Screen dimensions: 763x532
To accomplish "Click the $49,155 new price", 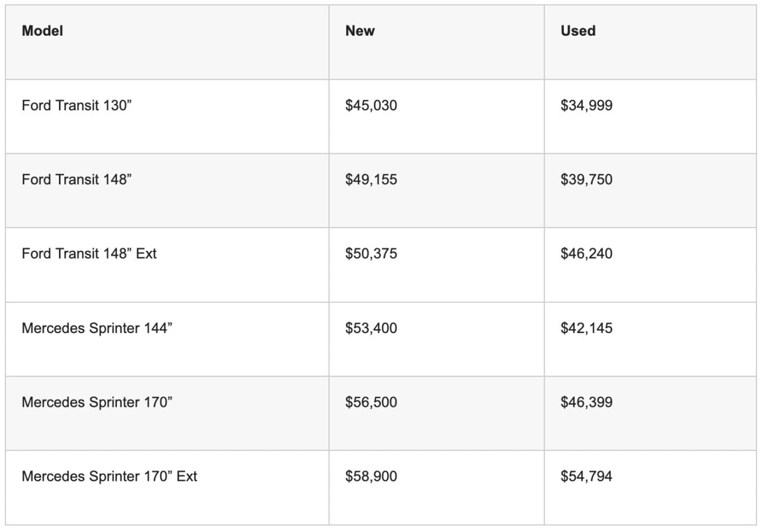I will pyautogui.click(x=371, y=179).
